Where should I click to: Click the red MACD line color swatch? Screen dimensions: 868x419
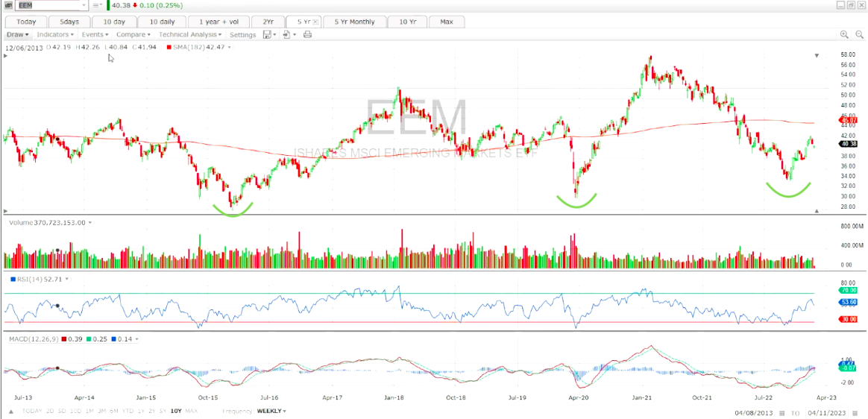(64, 338)
